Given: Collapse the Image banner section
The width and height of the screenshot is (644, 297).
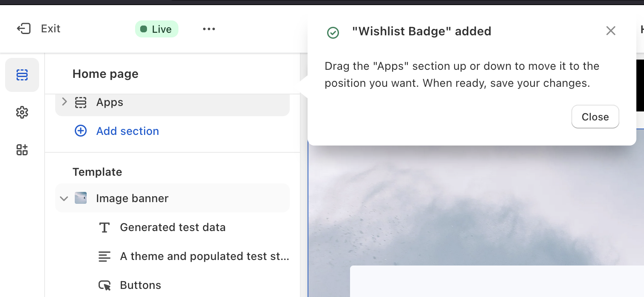Looking at the screenshot, I should point(64,198).
